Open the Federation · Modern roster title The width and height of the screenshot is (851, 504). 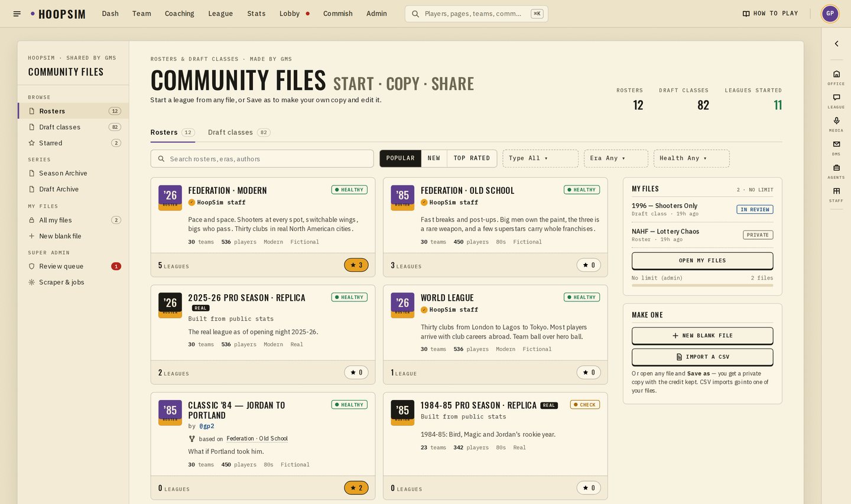228,190
